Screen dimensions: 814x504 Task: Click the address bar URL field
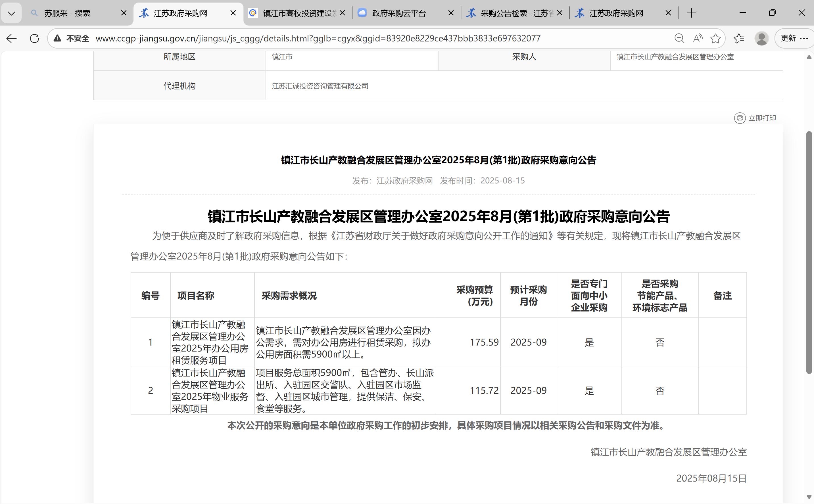(318, 39)
